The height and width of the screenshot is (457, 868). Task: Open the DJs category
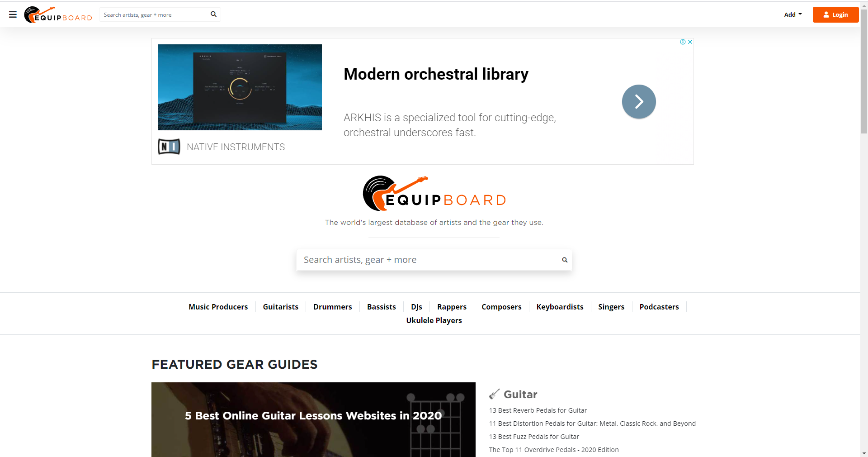tap(416, 307)
